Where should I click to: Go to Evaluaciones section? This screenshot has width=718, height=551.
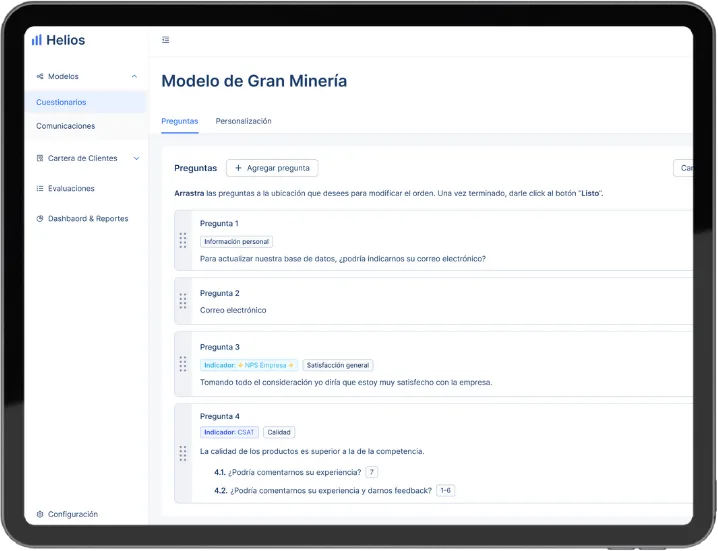click(71, 188)
